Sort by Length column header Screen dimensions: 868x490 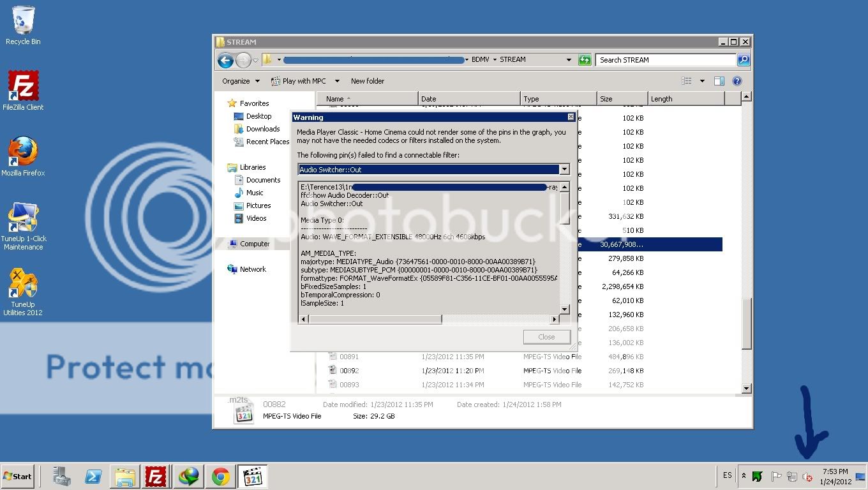[x=686, y=99]
